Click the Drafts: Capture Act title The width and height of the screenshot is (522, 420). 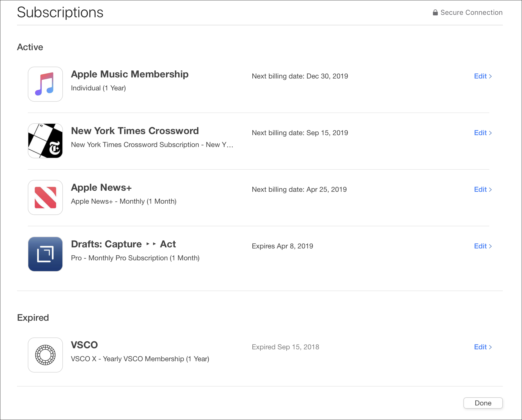coord(123,244)
